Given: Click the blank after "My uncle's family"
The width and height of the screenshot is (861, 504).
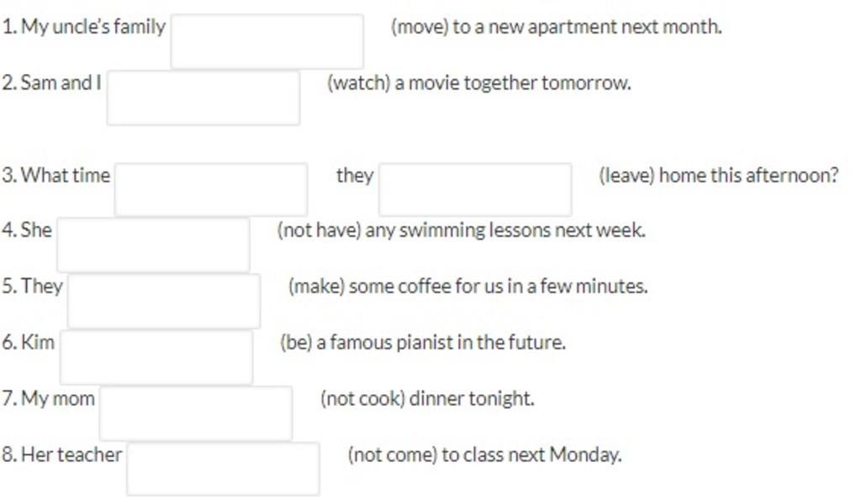Looking at the screenshot, I should (267, 42).
